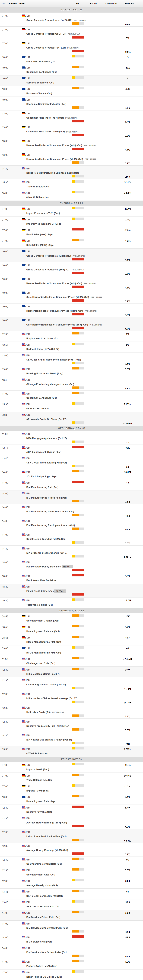Click the German flag next to Unemployment Change (Oct)
The height and width of the screenshot is (980, 143).
coord(23,616)
